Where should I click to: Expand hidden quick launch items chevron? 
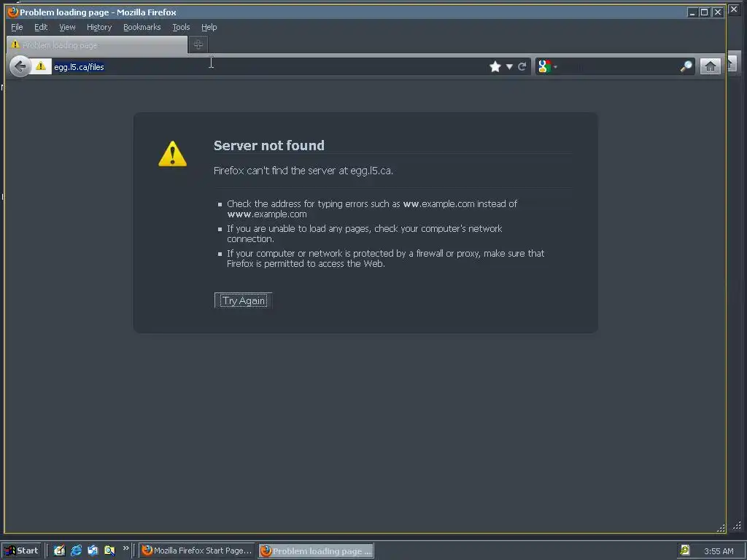point(125,548)
